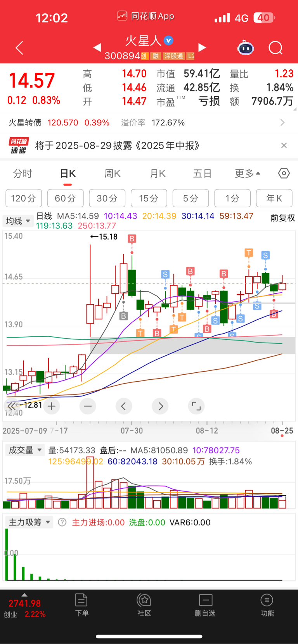
Task: Tap 额 7906.7万 turnover value
Action: 272,102
